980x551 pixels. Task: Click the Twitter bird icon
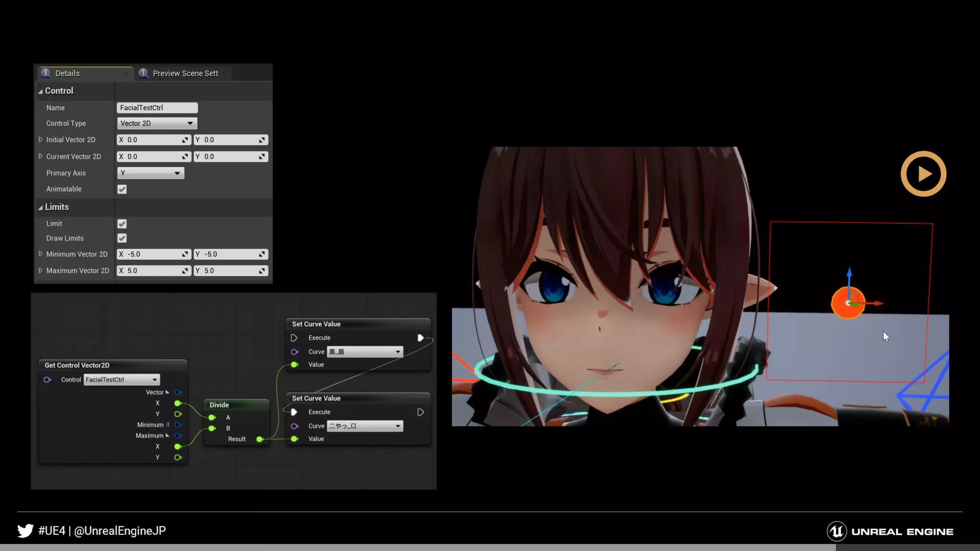pos(25,530)
